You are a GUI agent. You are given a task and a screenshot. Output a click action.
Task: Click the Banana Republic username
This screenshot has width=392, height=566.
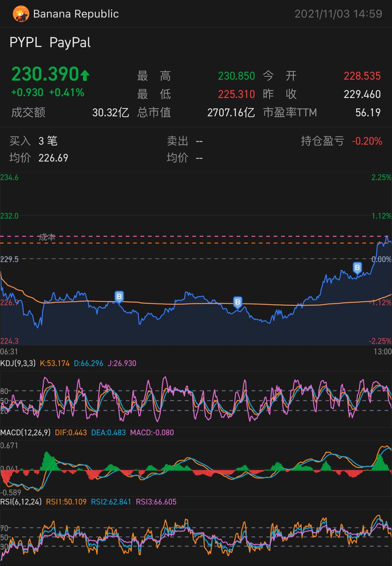point(76,14)
